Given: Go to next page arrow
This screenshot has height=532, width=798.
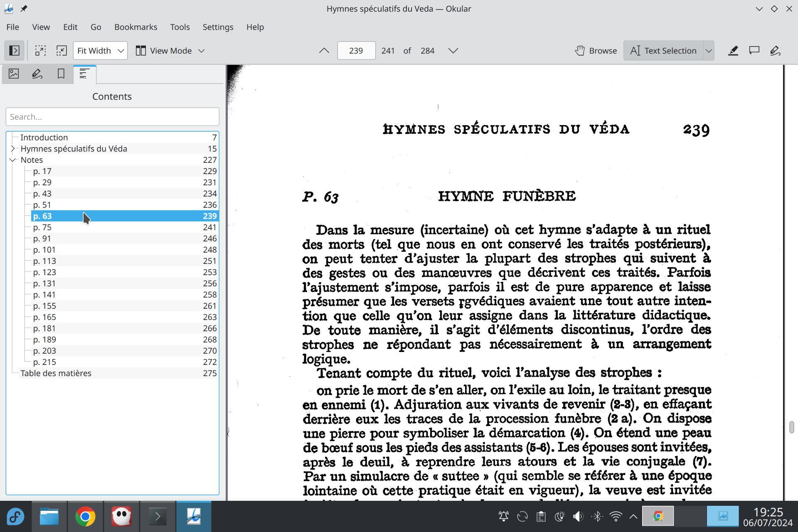Looking at the screenshot, I should (453, 51).
